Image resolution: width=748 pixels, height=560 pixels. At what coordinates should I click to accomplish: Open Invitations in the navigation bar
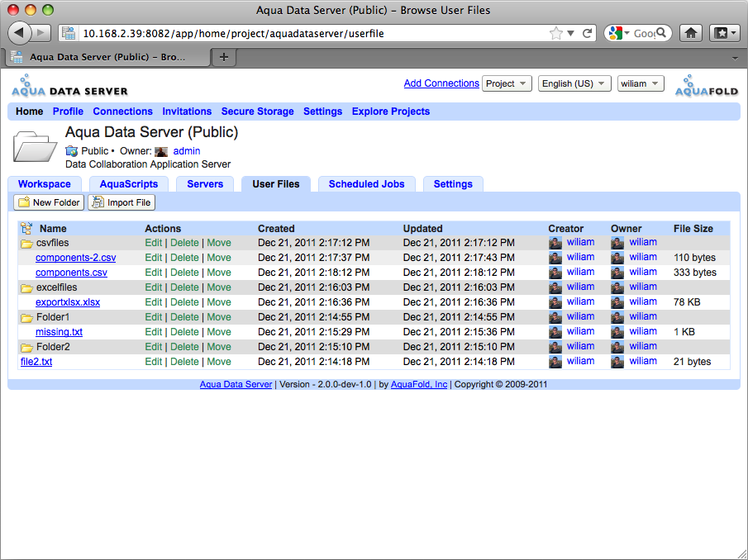187,111
